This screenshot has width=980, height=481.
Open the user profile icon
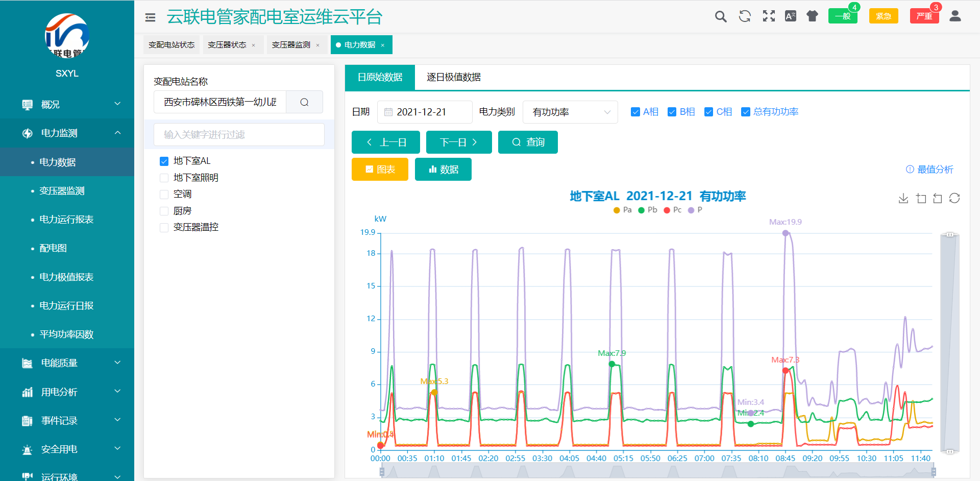[x=955, y=16]
